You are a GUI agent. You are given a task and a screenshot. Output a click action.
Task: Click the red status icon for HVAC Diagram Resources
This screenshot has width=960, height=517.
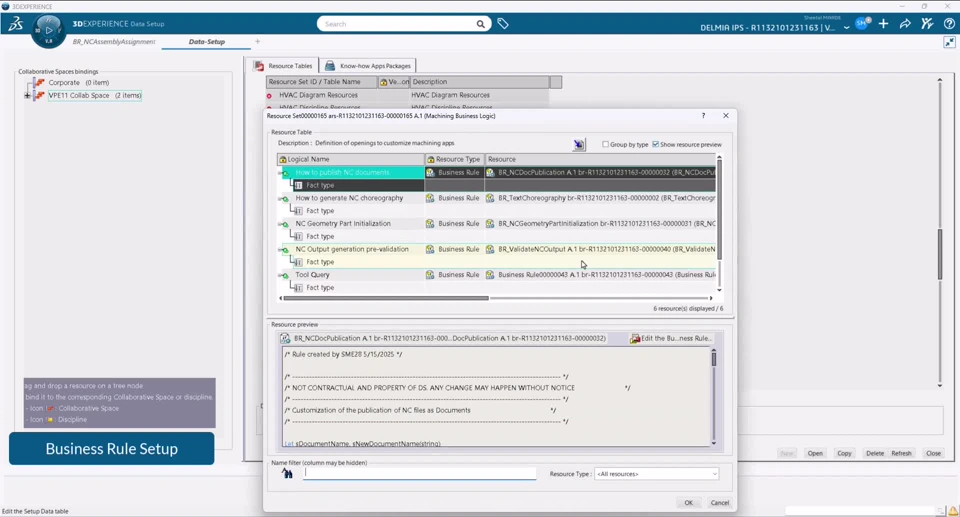[269, 96]
